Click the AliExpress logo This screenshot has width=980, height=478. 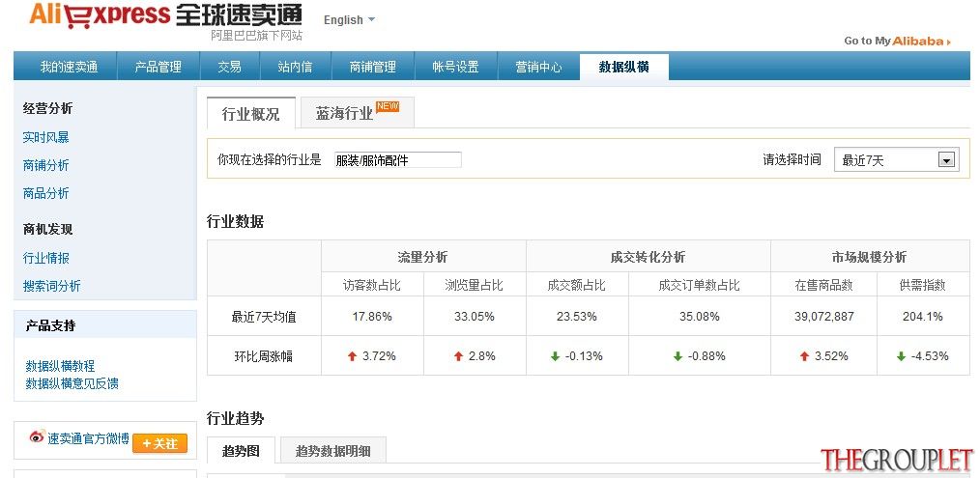click(x=165, y=20)
